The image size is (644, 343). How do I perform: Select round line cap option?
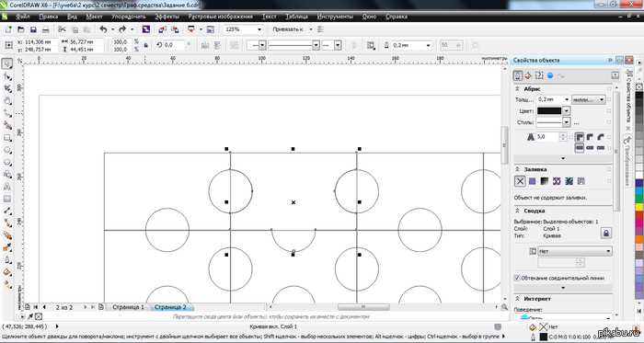pyautogui.click(x=591, y=147)
